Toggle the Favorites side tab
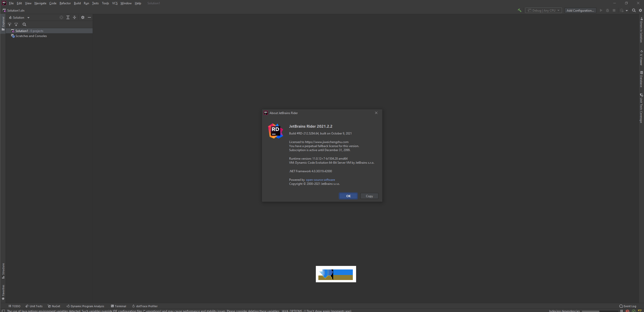 (3, 292)
